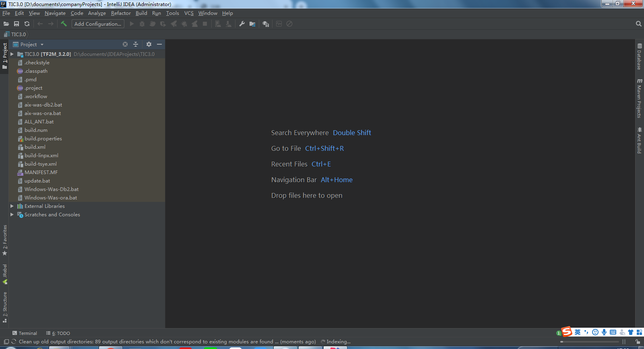644x349 pixels.
Task: Toggle the Ant Build tool window stripe
Action: [639, 140]
